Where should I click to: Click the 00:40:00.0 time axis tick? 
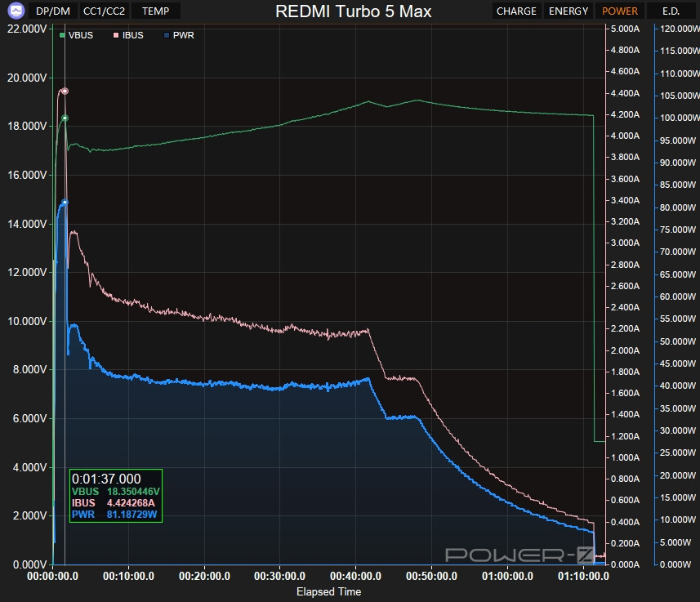coord(356,576)
